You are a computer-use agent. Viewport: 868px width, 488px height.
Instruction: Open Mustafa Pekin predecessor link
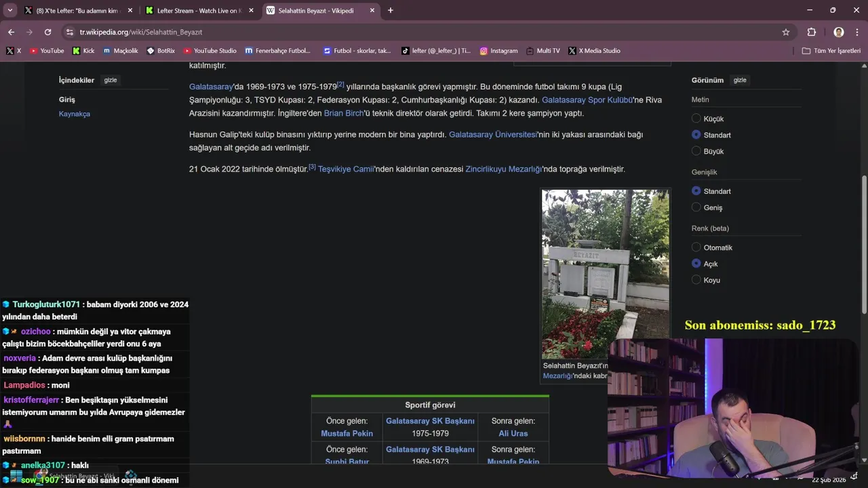point(347,433)
